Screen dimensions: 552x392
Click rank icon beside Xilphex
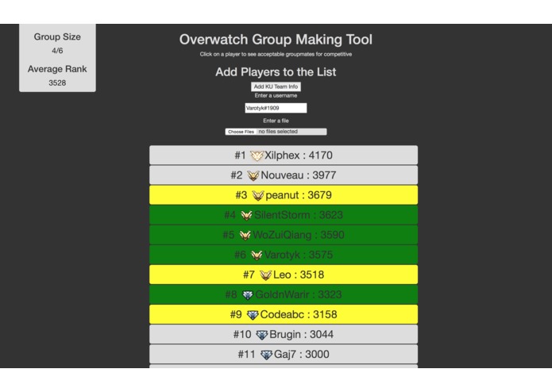point(257,156)
